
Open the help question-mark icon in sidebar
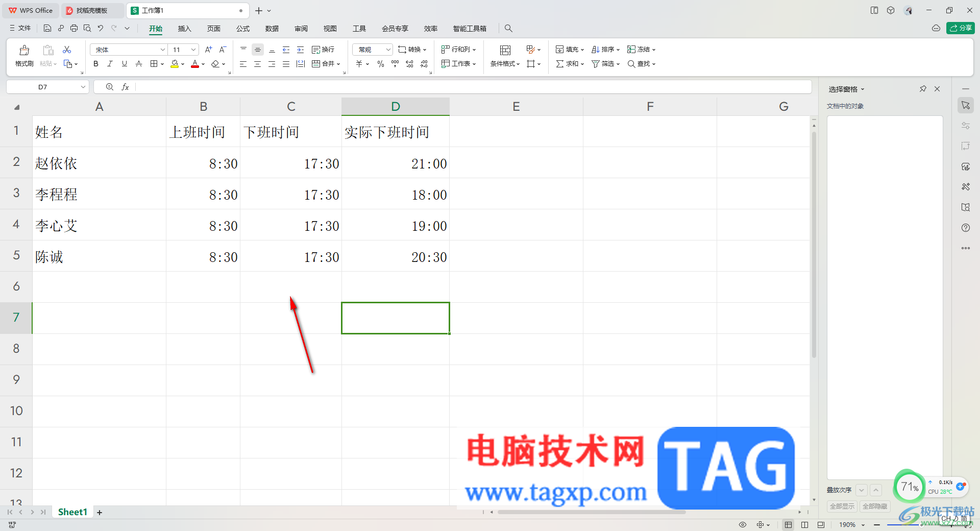click(x=966, y=228)
